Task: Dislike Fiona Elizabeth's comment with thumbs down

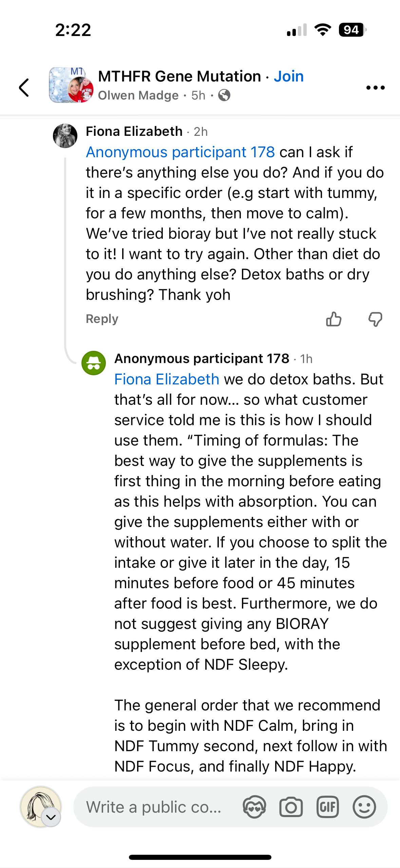Action: (x=375, y=319)
